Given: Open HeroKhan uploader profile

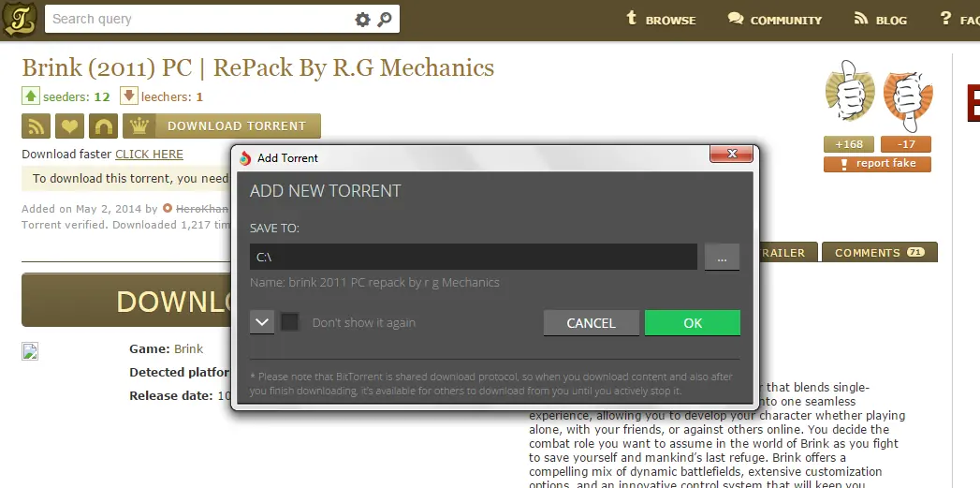Looking at the screenshot, I should (x=202, y=208).
